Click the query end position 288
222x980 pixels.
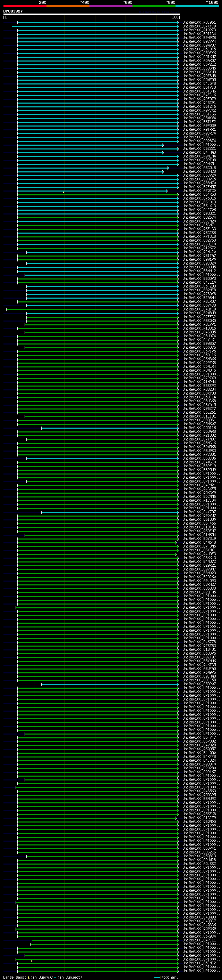pos(175,17)
